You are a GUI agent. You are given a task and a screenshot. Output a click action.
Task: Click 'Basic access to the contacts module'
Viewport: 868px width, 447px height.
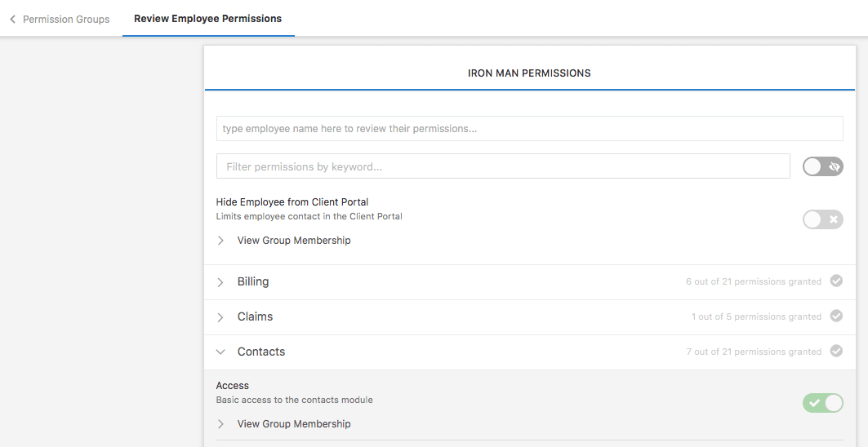click(x=295, y=400)
